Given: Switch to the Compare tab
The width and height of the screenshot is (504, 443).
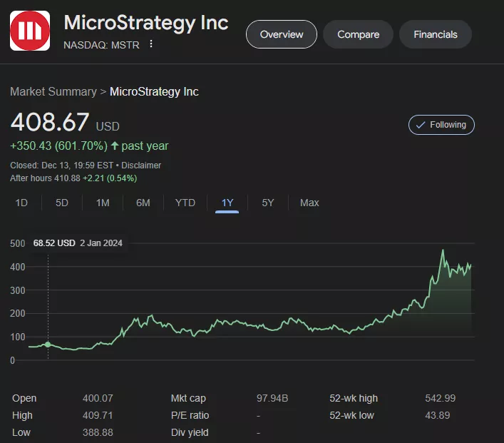Looking at the screenshot, I should 358,34.
